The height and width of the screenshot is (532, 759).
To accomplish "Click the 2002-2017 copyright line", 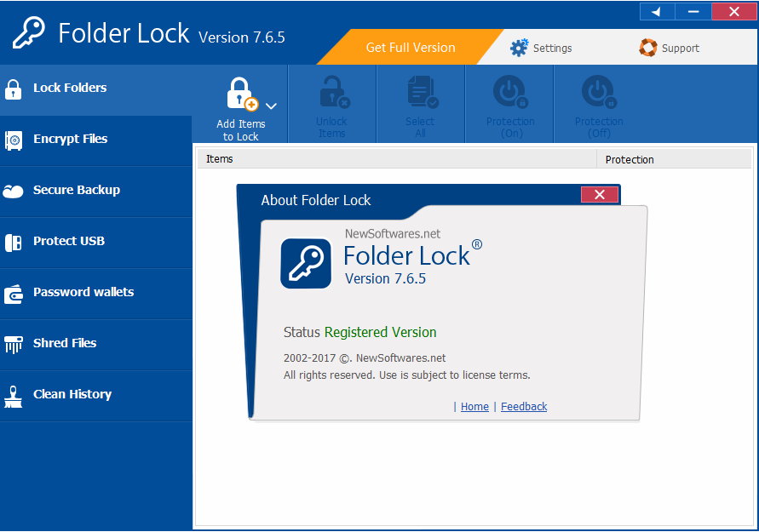I will pyautogui.click(x=365, y=358).
